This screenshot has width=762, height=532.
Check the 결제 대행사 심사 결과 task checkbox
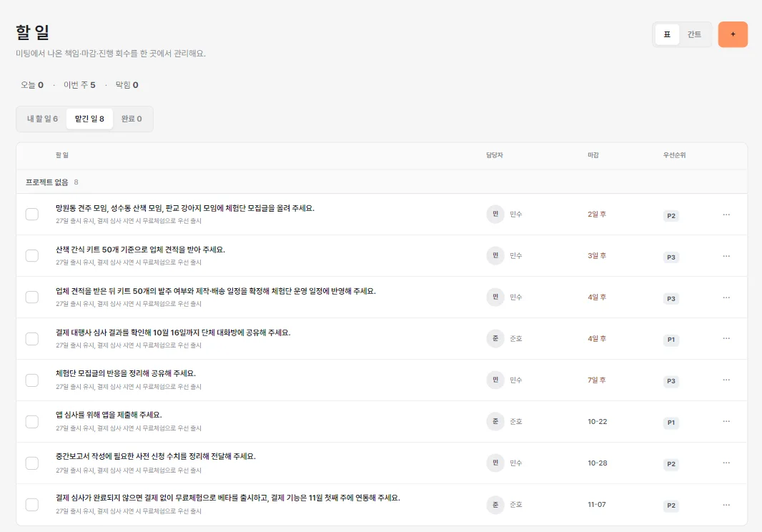click(x=32, y=338)
